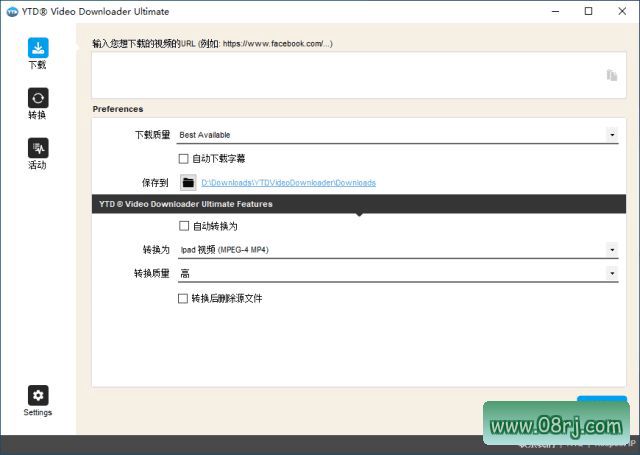Expand the 下载质量 Best Available dropdown
This screenshot has height=455, width=640.
click(x=612, y=135)
